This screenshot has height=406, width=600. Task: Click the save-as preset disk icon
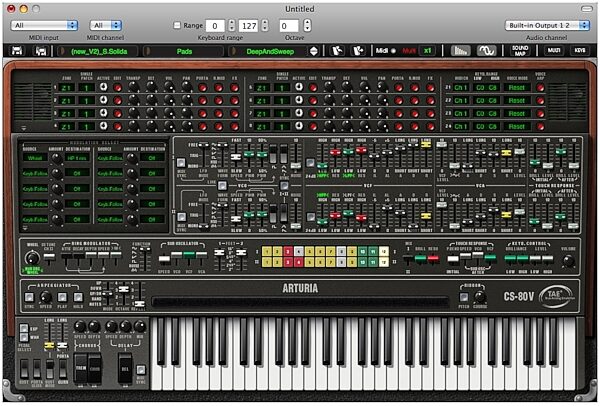click(x=41, y=51)
